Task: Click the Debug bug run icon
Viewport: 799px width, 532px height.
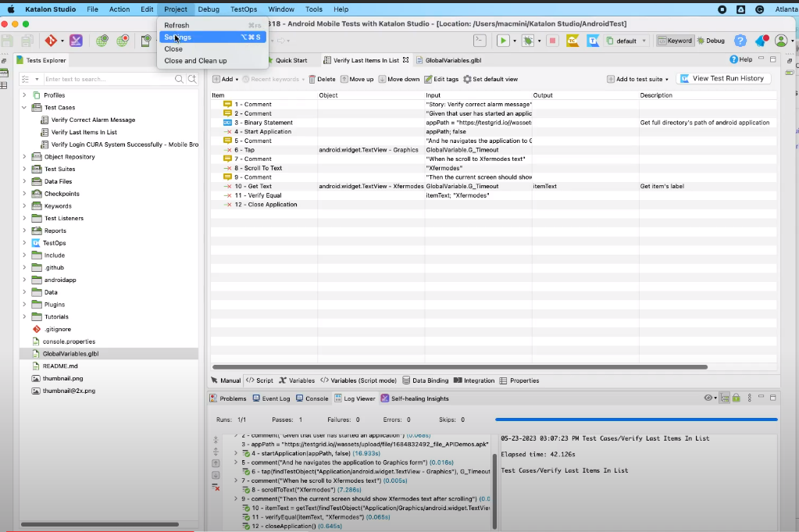Action: coord(528,41)
